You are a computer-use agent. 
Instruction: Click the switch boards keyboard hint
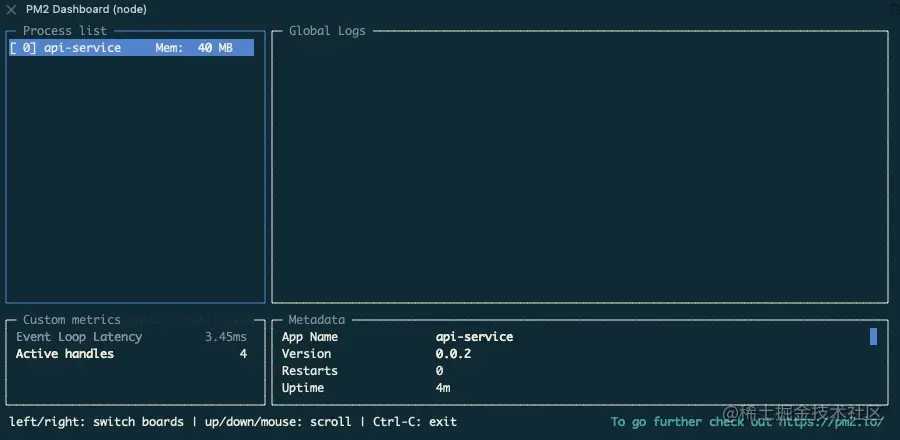[96, 422]
